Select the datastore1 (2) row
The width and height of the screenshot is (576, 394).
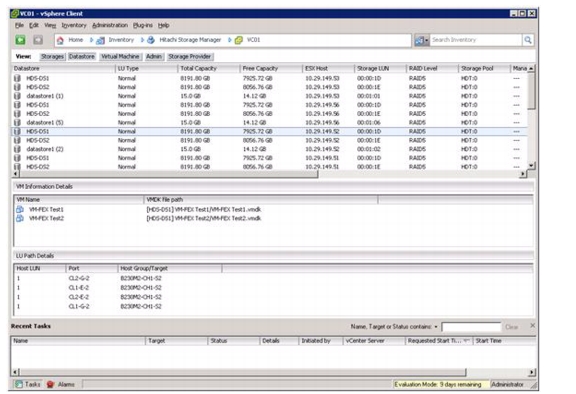click(270, 149)
